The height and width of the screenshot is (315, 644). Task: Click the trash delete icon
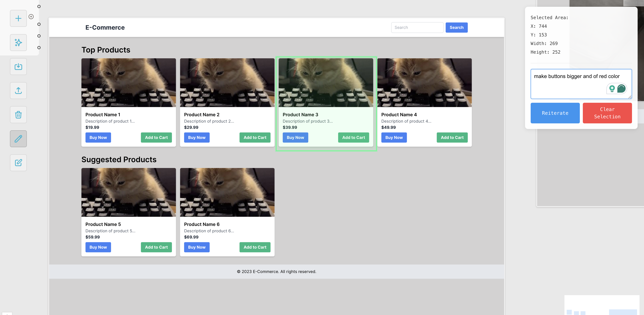click(18, 115)
